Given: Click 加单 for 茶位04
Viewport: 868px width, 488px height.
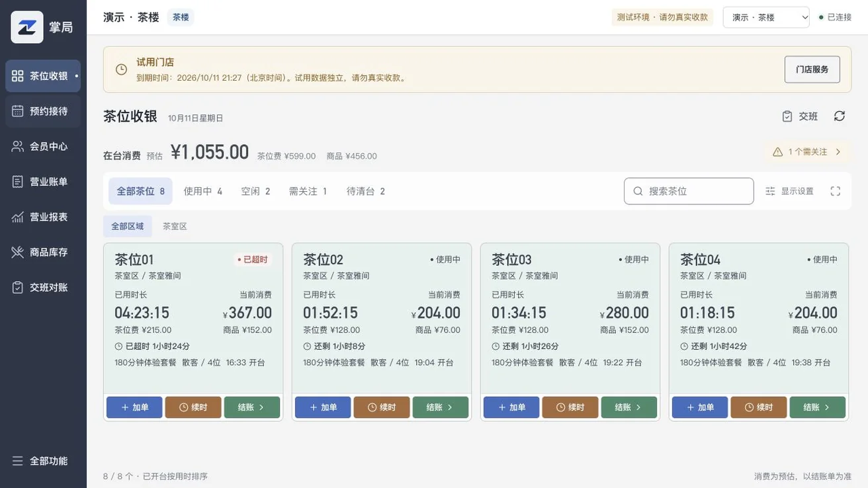Looking at the screenshot, I should click(700, 407).
